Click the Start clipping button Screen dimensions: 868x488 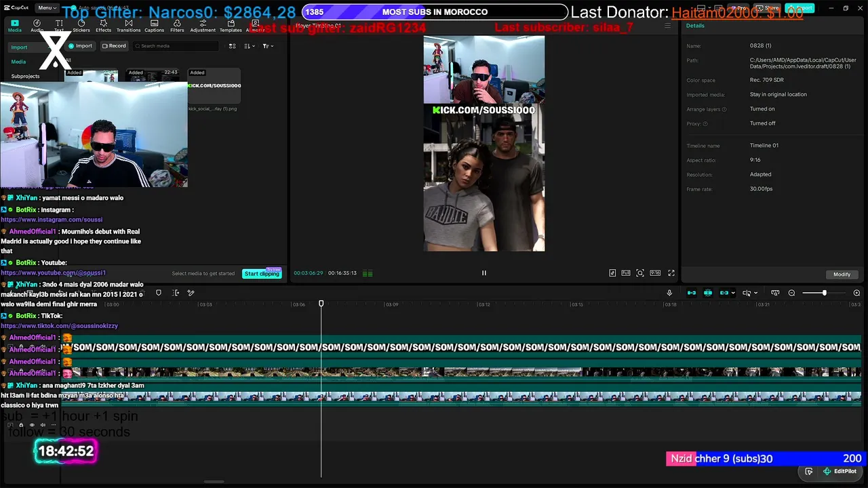click(262, 273)
